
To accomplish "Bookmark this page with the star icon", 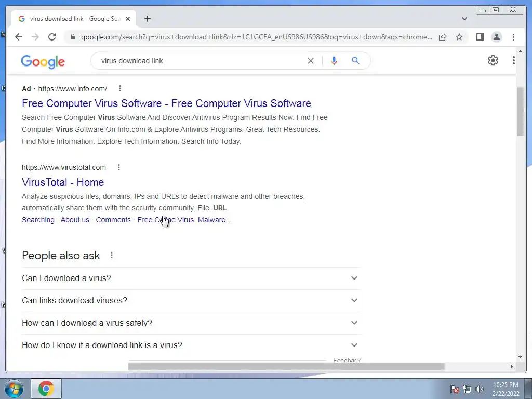I will pyautogui.click(x=459, y=37).
